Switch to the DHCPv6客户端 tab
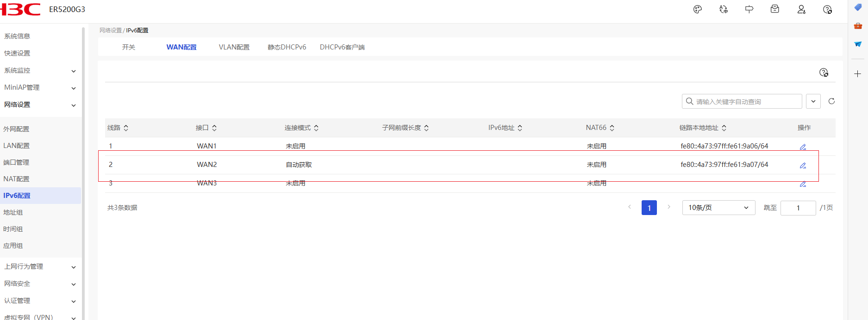The width and height of the screenshot is (868, 320). pos(342,47)
